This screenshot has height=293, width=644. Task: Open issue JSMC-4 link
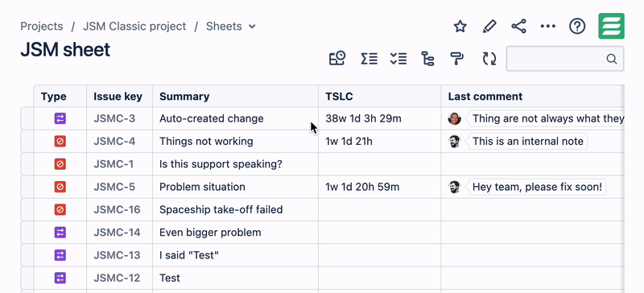tap(114, 142)
